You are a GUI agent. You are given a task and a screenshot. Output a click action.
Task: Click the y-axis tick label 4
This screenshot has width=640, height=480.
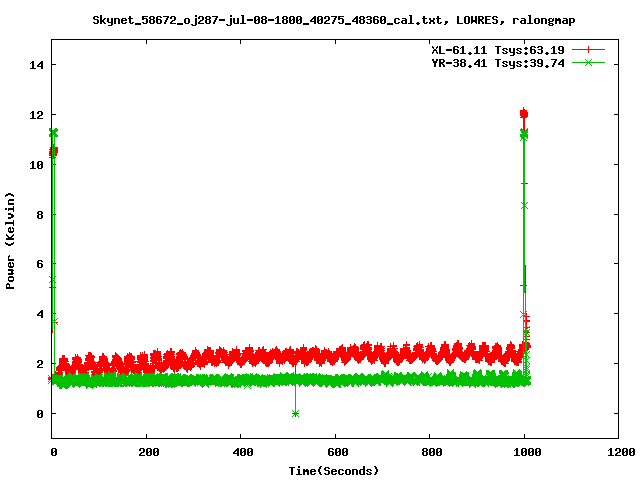tap(40, 314)
